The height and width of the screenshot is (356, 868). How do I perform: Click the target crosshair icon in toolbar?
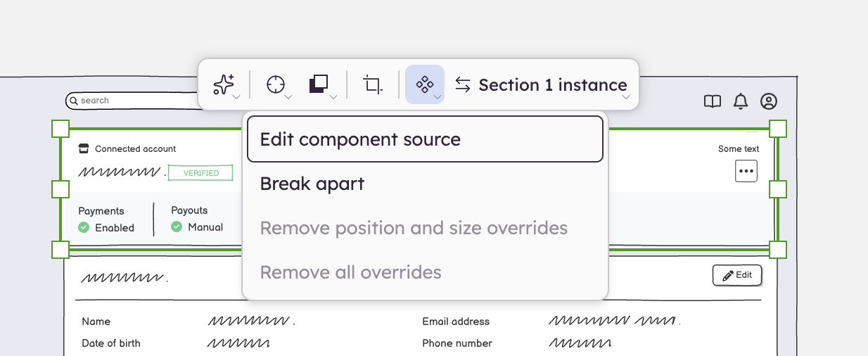(275, 84)
